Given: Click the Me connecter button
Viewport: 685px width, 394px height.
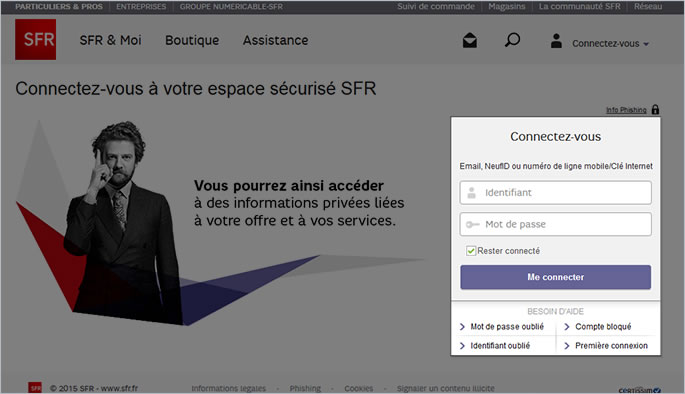Looking at the screenshot, I should pyautogui.click(x=556, y=277).
